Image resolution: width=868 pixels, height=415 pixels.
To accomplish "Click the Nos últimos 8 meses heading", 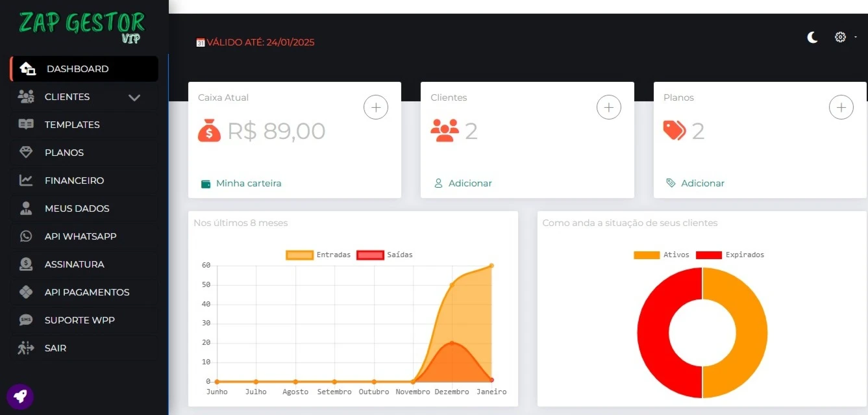I will pos(241,223).
